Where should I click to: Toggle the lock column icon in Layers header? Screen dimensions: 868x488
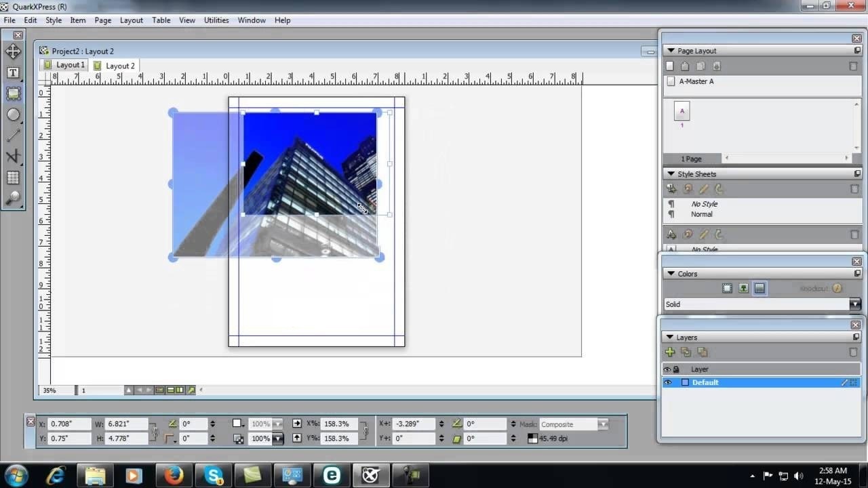click(x=676, y=369)
